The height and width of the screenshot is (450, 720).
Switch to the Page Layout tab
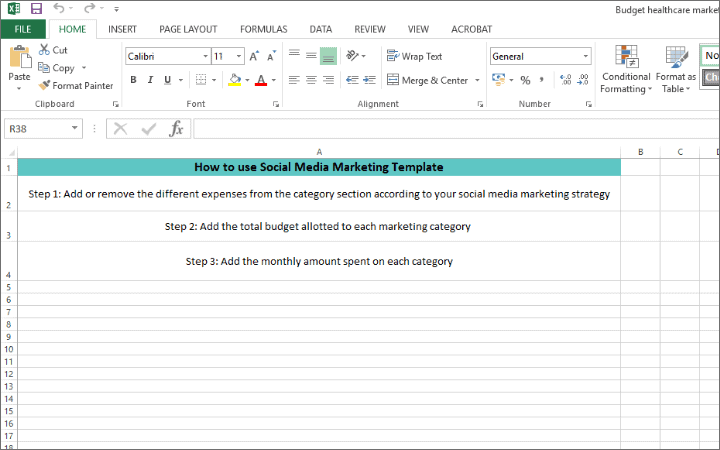pyautogui.click(x=189, y=30)
